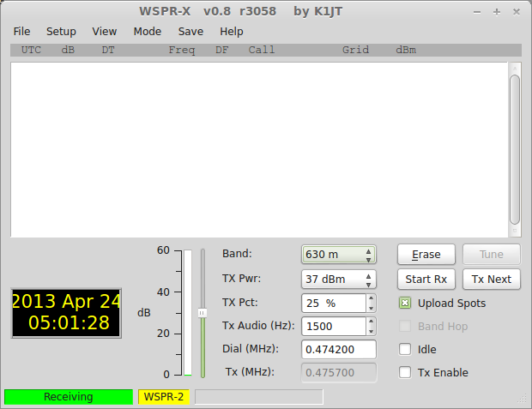Click the decoded spots text area
Screen dimensions: 532x409
pyautogui.click(x=259, y=149)
